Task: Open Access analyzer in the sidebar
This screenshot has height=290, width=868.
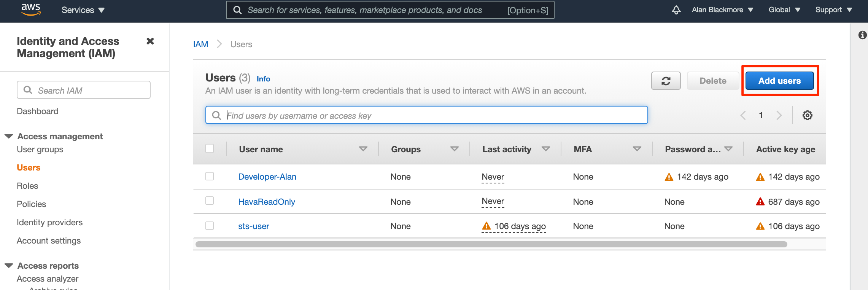Action: pyautogui.click(x=48, y=279)
